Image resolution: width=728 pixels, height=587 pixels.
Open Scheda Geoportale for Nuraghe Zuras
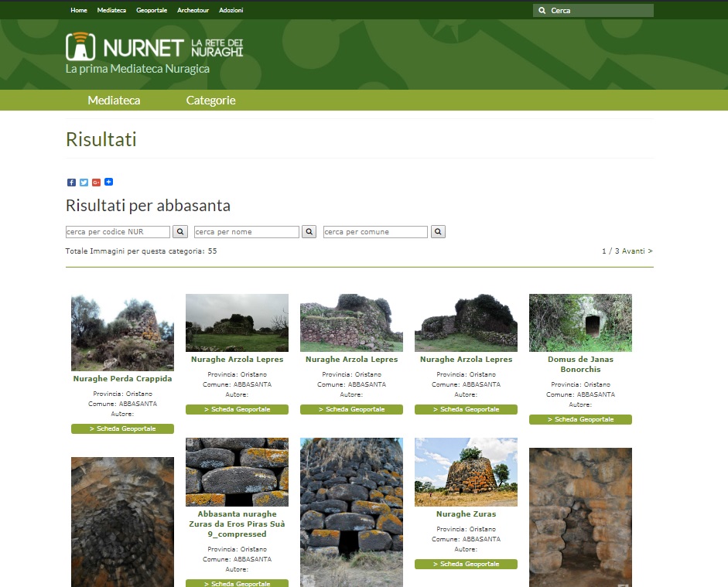(x=467, y=565)
